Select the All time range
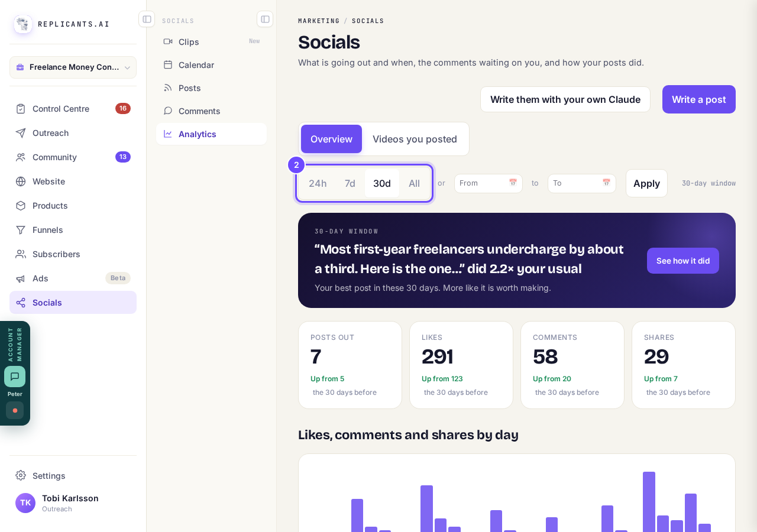Screen dimensions: 757x532 (415, 183)
